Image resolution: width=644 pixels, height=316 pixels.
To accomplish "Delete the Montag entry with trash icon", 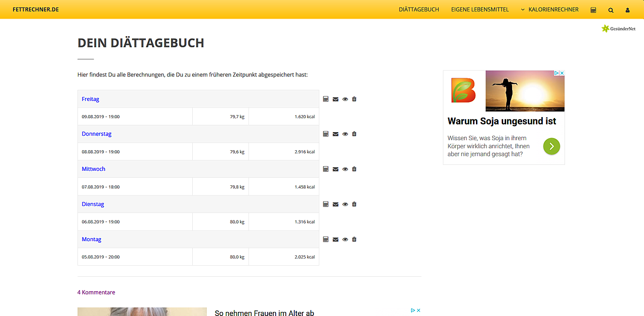I will click(354, 240).
